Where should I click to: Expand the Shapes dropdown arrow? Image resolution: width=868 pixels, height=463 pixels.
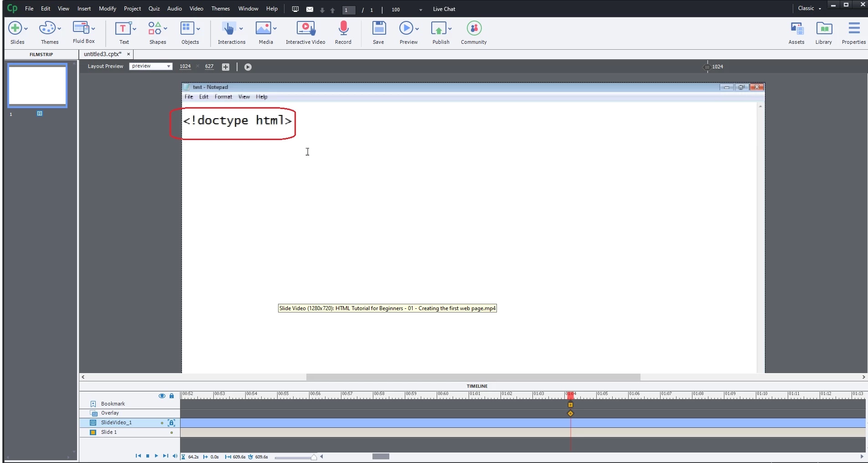coord(165,29)
